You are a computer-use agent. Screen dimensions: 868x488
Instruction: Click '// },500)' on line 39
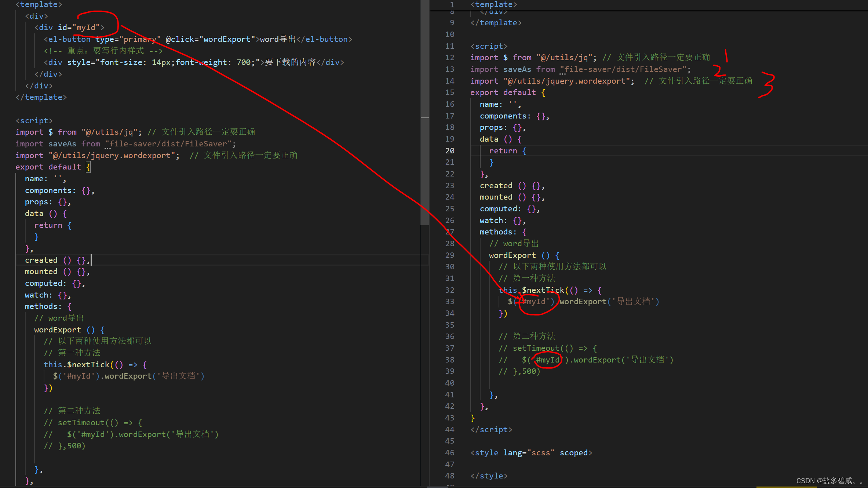point(519,371)
